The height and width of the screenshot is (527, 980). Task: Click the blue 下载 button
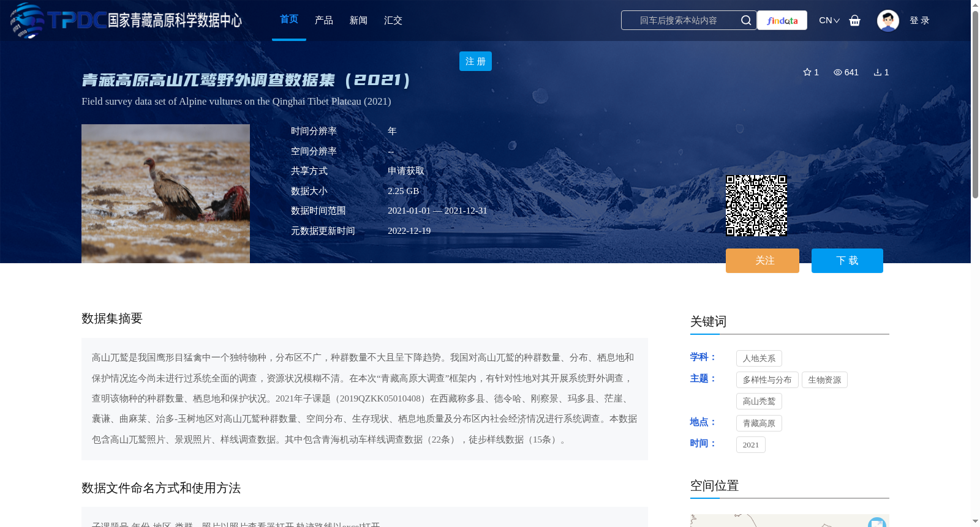(847, 261)
